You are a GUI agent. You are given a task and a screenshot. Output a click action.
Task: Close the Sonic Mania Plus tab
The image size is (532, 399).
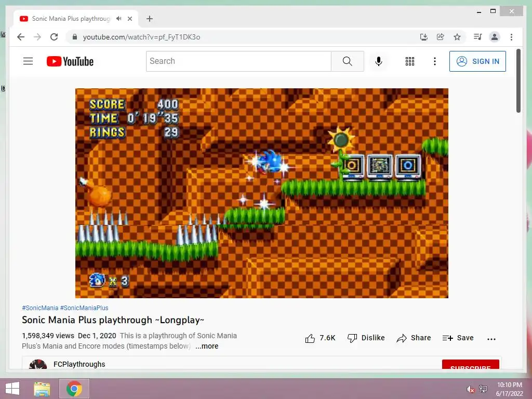click(x=129, y=19)
